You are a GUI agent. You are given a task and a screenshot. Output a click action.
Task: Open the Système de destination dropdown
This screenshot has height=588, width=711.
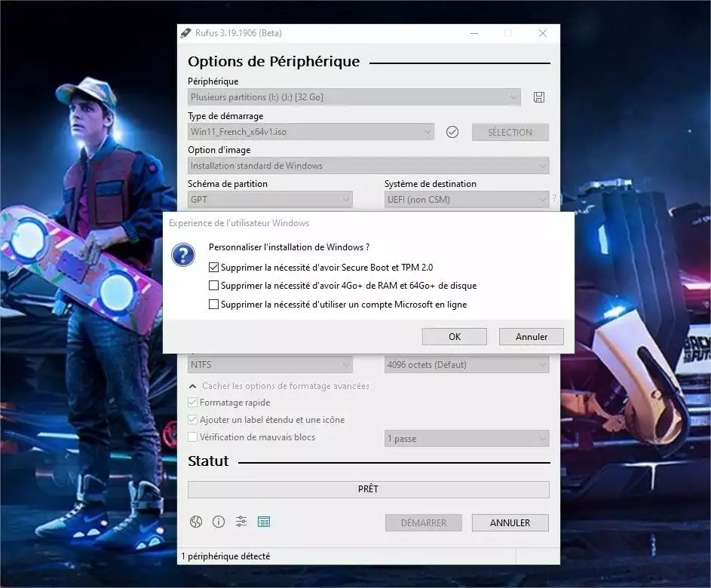(466, 199)
